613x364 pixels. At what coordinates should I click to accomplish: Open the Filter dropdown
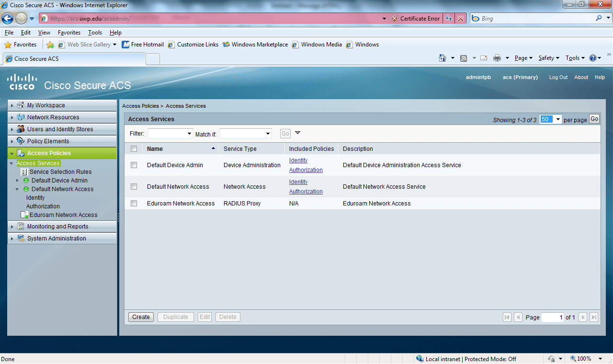pos(170,134)
